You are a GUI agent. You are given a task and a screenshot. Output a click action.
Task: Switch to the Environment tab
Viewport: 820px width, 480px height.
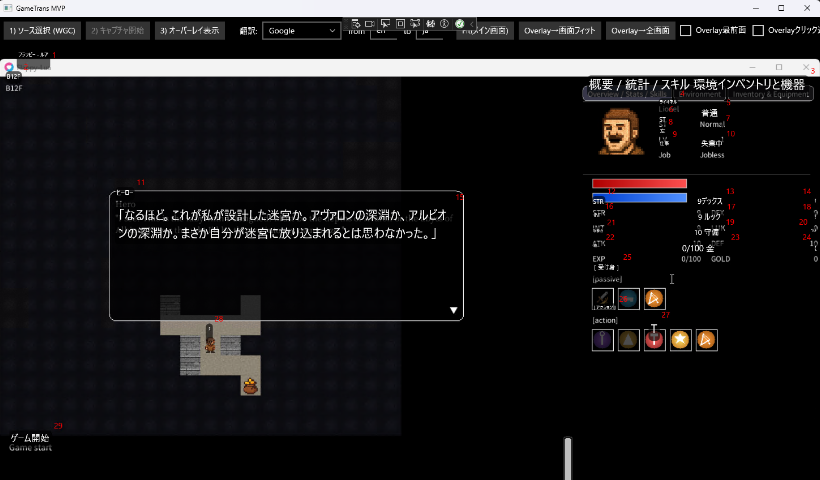click(699, 94)
